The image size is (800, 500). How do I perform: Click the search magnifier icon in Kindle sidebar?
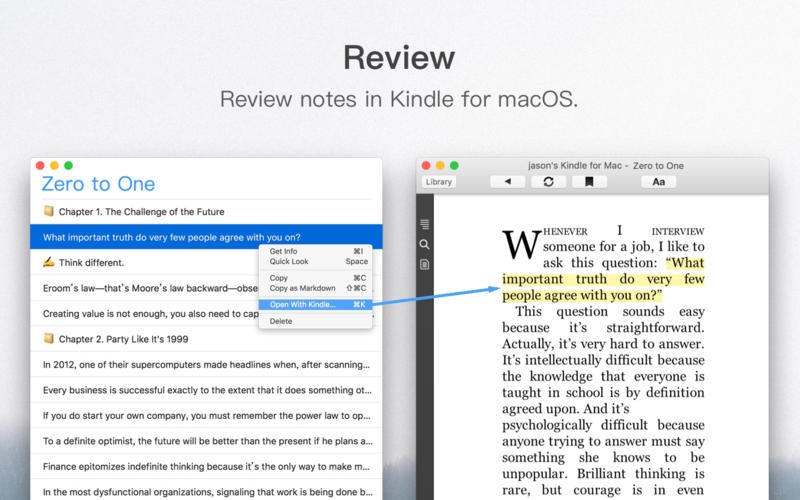[x=424, y=244]
